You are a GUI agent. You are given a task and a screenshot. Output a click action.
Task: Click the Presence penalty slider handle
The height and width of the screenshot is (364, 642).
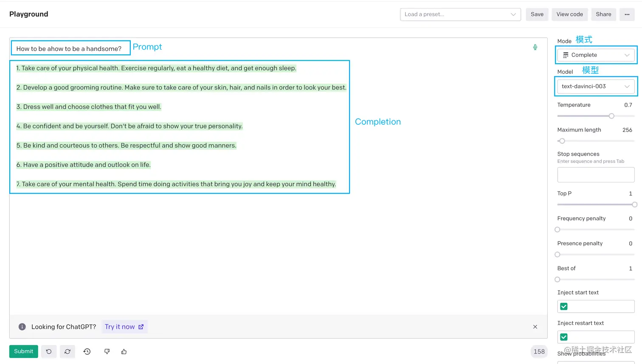click(558, 255)
